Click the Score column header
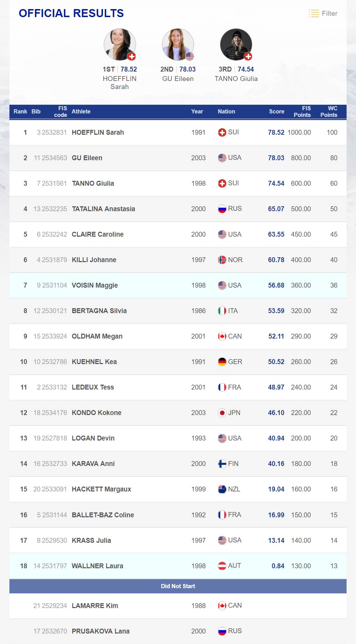Viewport: 356px width, 644px height. (276, 112)
